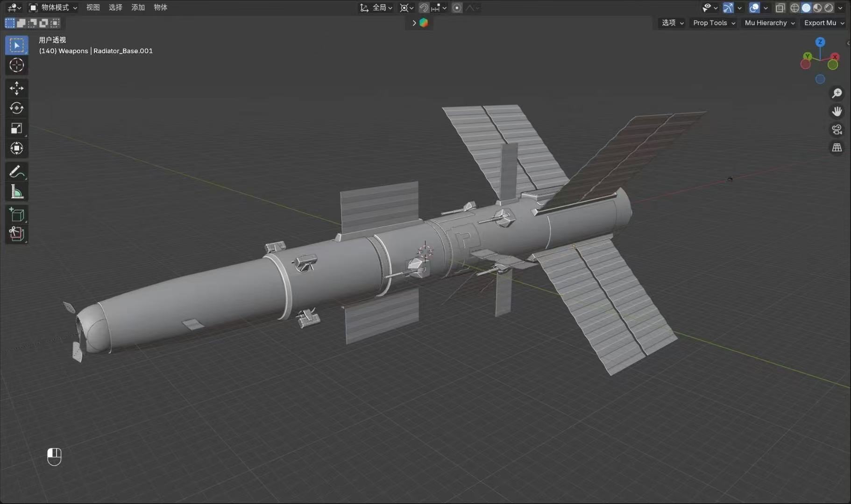Click the hand Pan view icon

(837, 112)
